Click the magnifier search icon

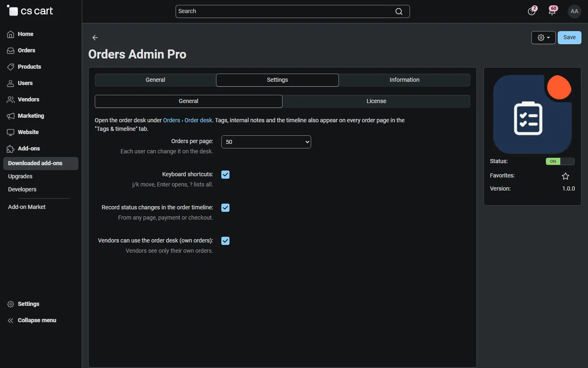pyautogui.click(x=399, y=11)
